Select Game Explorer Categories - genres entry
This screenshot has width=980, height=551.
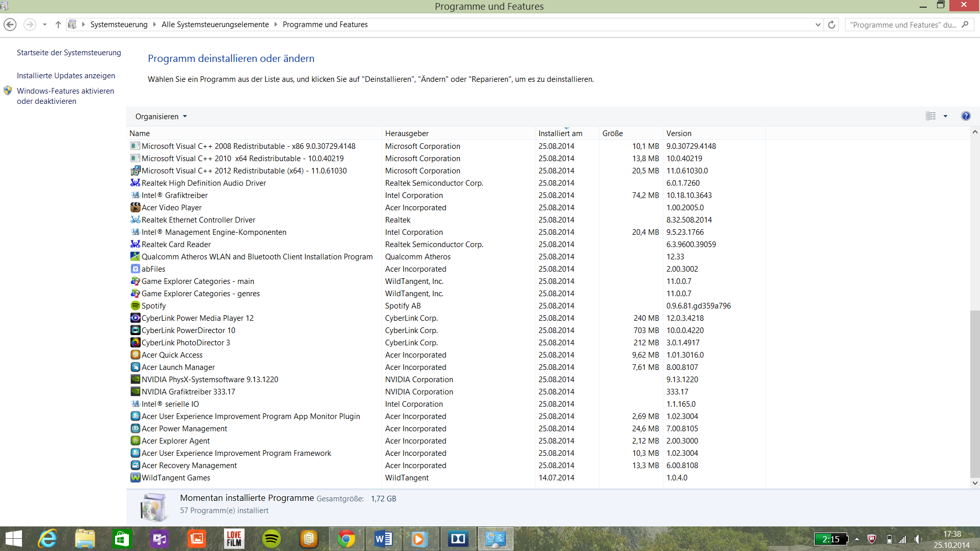point(201,293)
